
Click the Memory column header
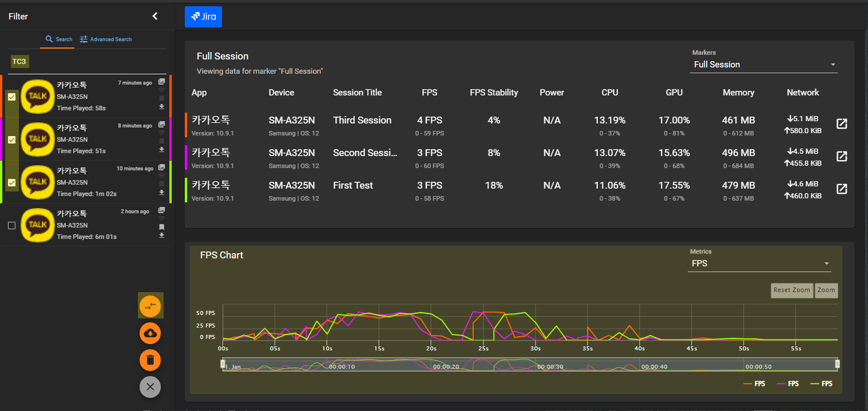[739, 93]
